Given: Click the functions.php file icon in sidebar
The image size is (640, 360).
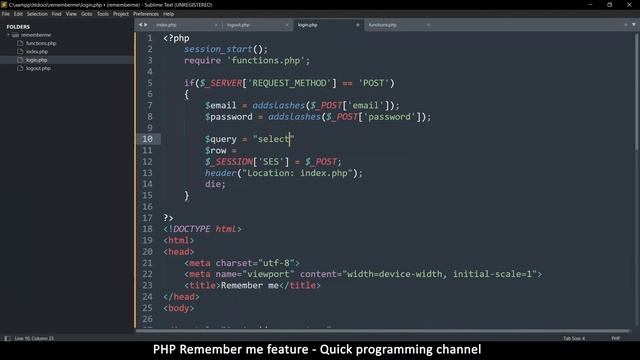Looking at the screenshot, I should (x=20, y=43).
